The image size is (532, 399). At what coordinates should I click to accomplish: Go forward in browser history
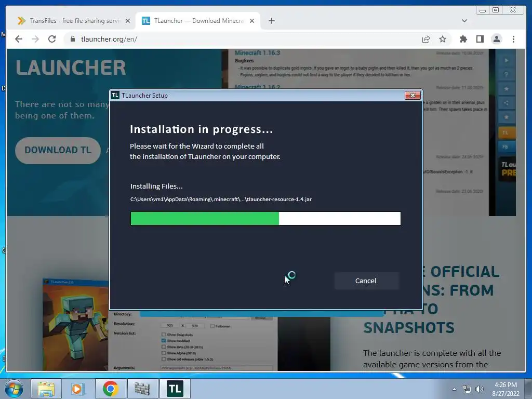35,39
